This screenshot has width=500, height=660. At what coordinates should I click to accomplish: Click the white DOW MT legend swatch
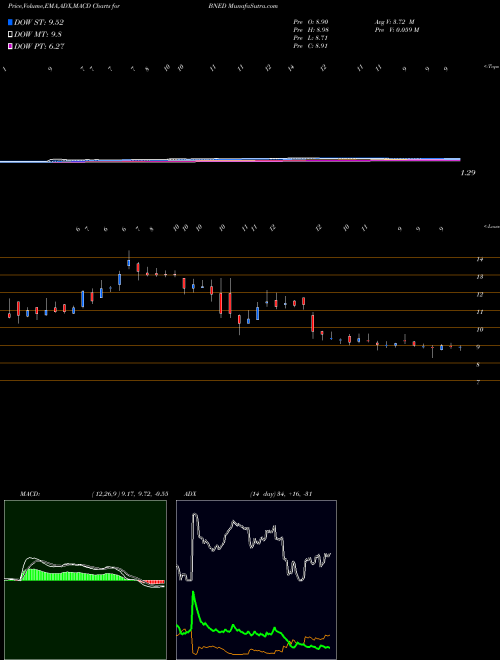[x=10, y=35]
